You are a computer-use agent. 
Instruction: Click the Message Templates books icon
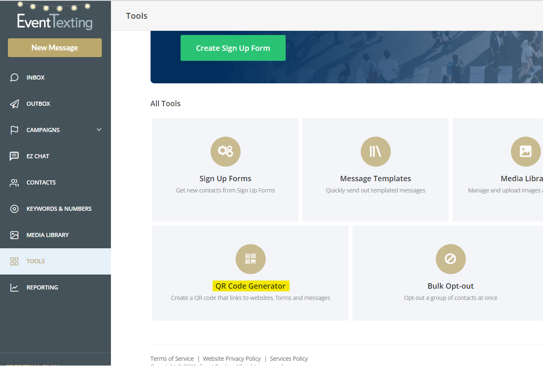(376, 151)
